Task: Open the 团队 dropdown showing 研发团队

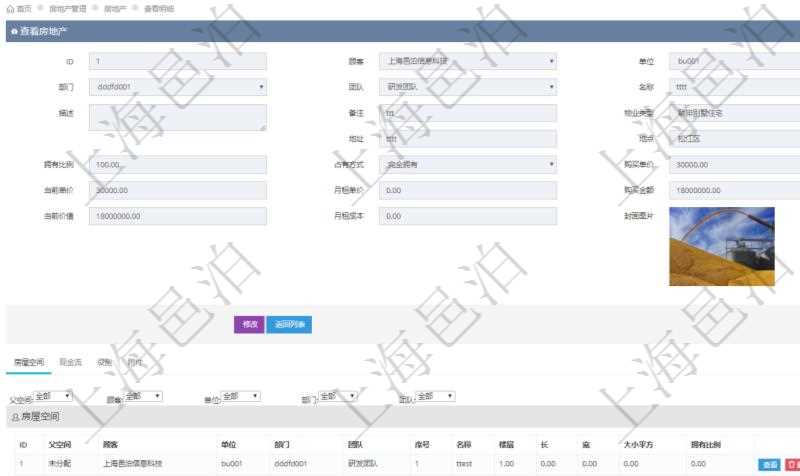Action: tap(467, 88)
